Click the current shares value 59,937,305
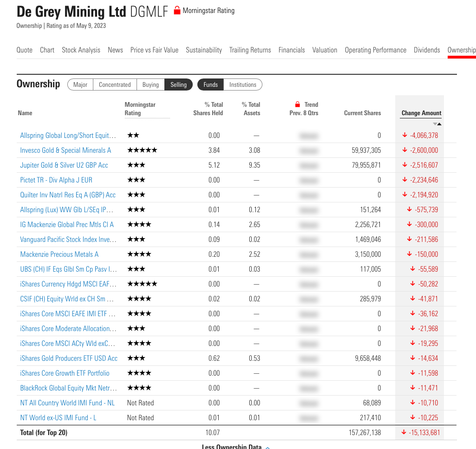 tap(366, 150)
